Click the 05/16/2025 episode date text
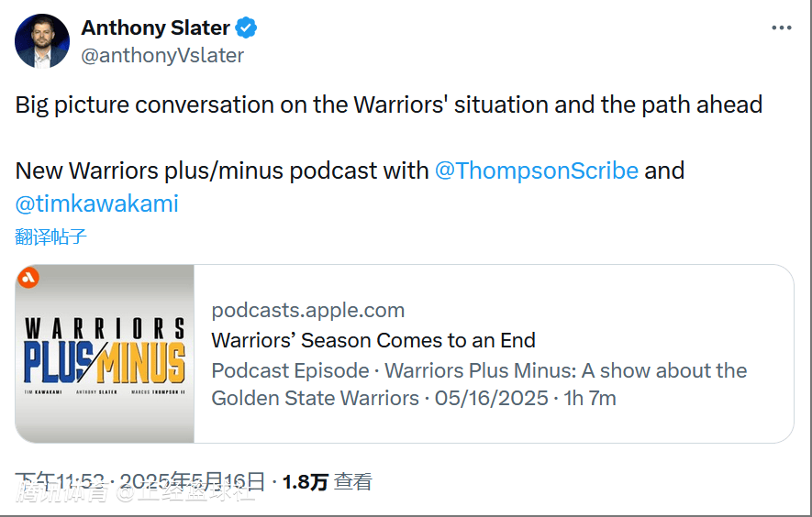The height and width of the screenshot is (517, 812). [x=491, y=399]
